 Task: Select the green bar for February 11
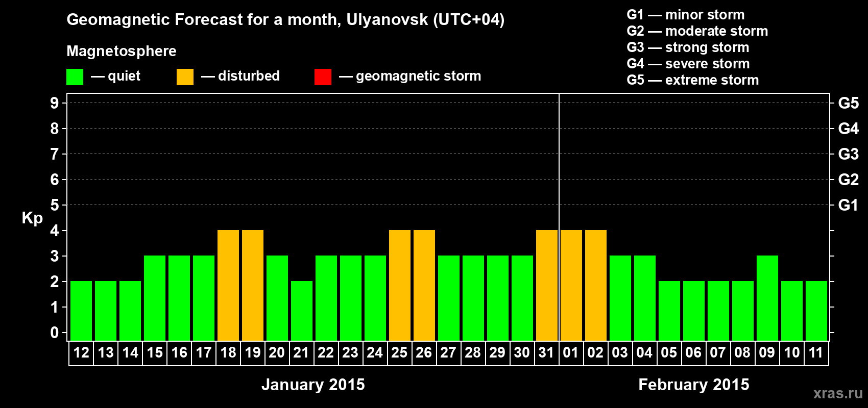816,311
